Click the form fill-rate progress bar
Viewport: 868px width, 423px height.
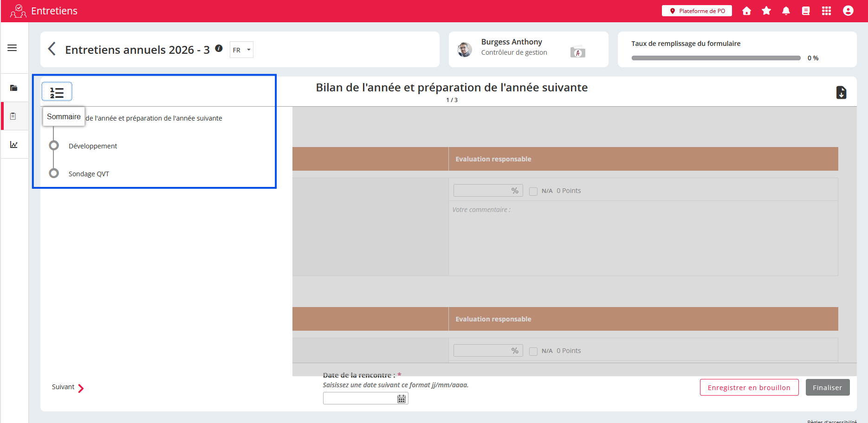[x=716, y=58]
